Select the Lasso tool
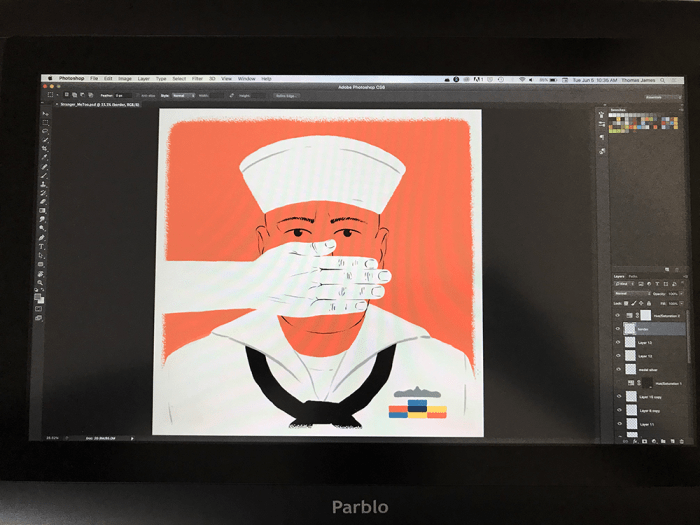700x525 pixels. pos(46,133)
